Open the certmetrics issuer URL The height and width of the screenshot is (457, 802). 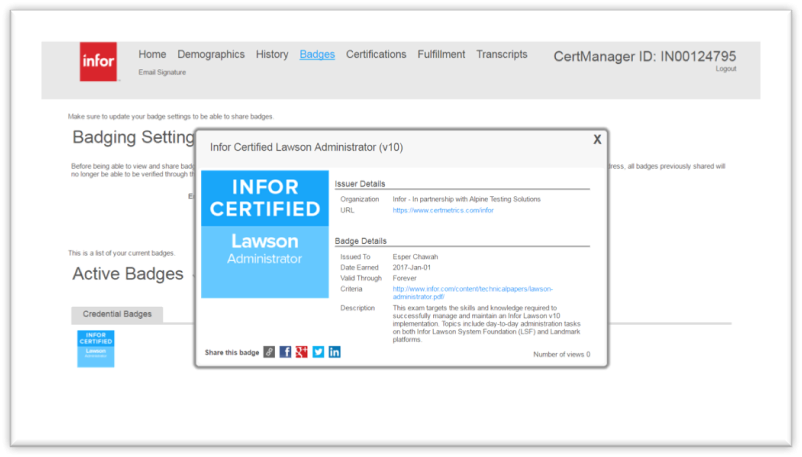coord(443,210)
